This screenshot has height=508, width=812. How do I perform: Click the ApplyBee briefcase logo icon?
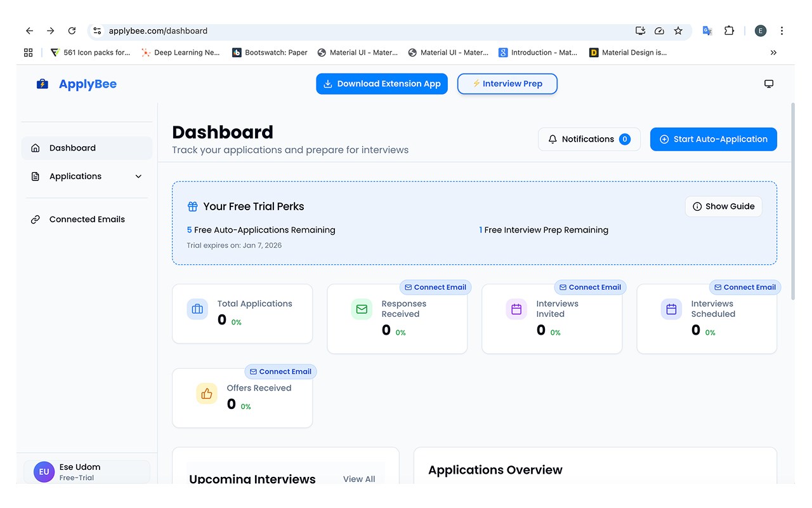click(x=43, y=84)
